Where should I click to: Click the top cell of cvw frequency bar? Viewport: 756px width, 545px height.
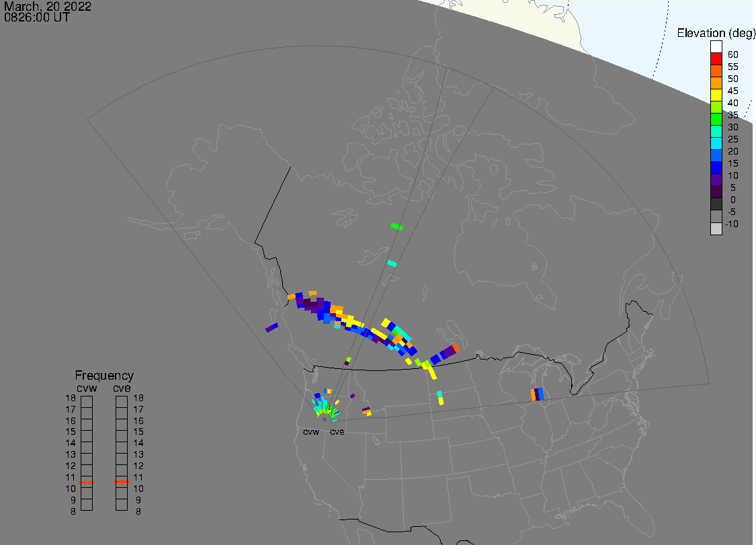(87, 402)
